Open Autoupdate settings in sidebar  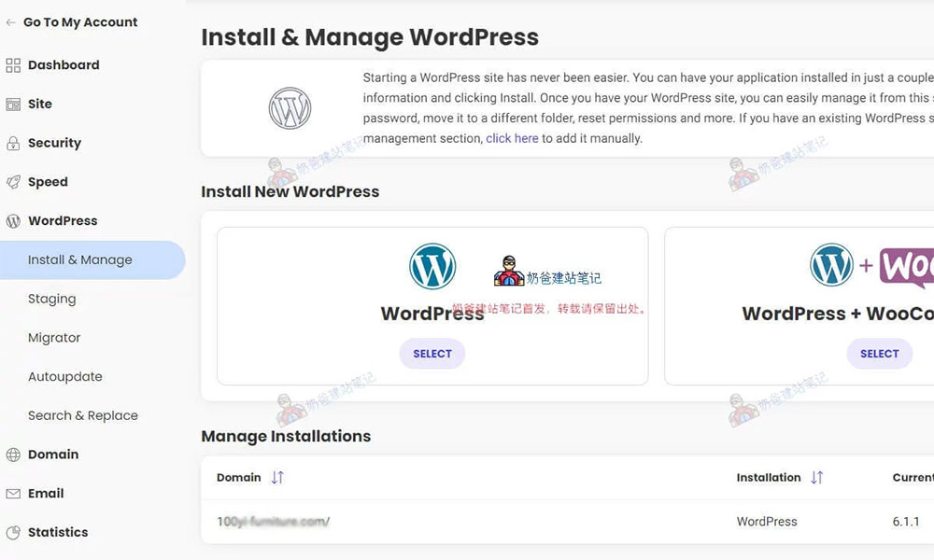pos(65,377)
